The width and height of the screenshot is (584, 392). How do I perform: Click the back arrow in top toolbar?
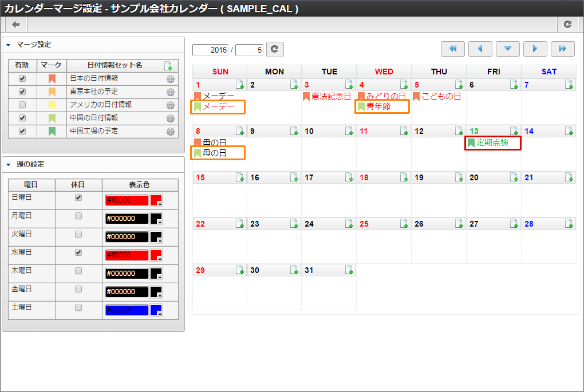(16, 25)
